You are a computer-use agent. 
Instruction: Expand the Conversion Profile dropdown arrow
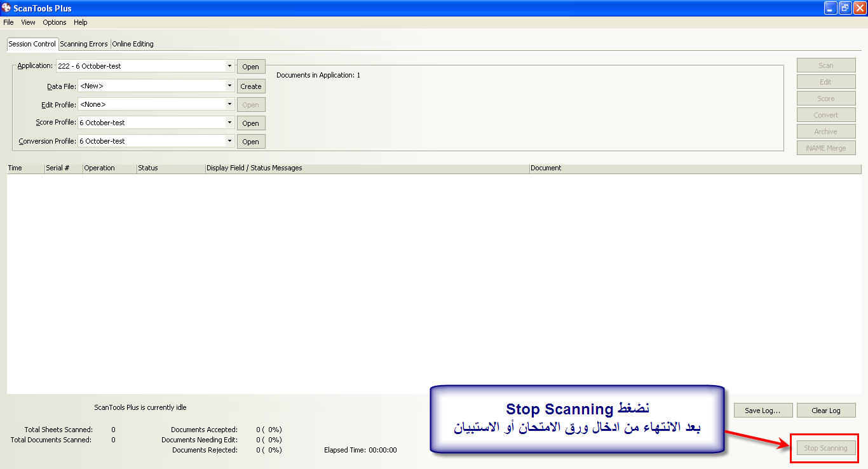point(229,141)
